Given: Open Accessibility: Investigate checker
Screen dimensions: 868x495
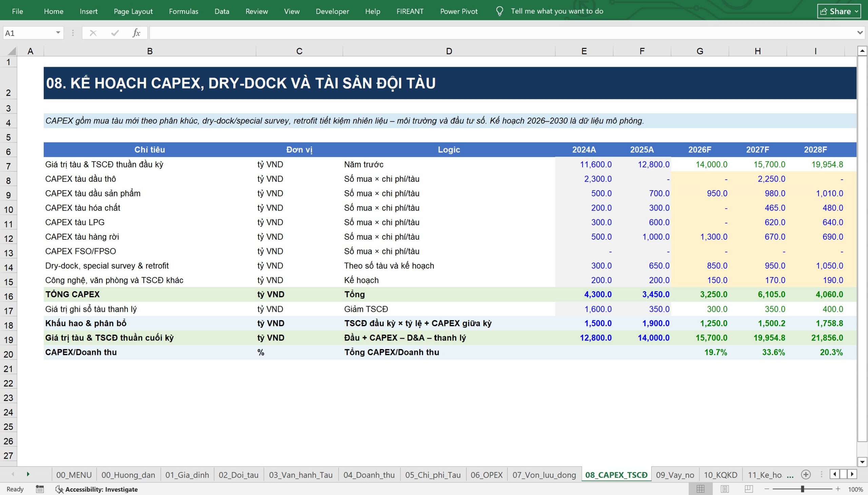Looking at the screenshot, I should pos(97,489).
